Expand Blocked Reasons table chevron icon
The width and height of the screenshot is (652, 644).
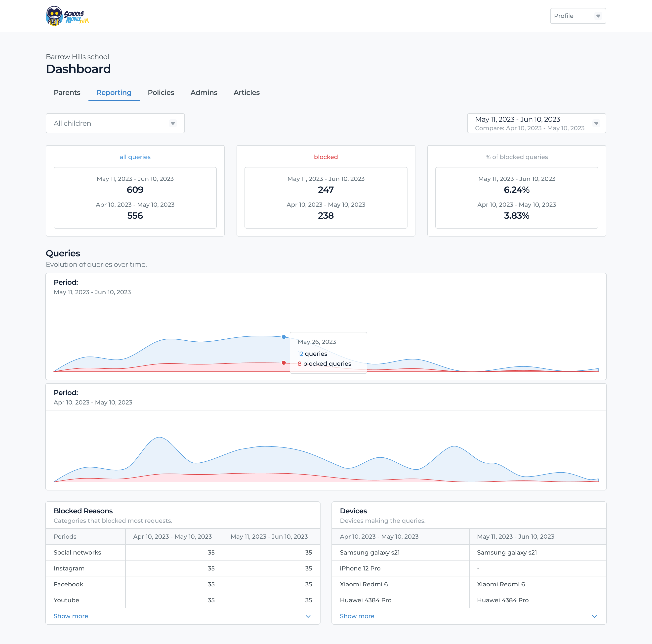point(308,616)
